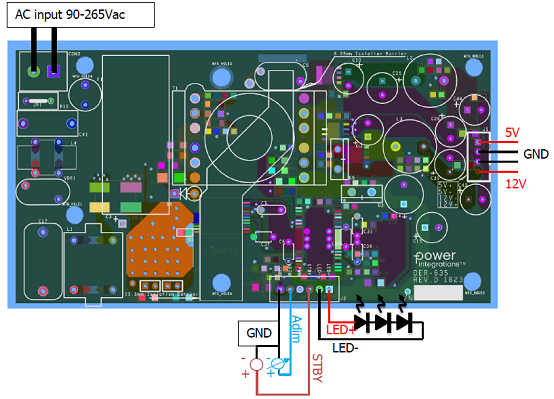Click the third LED diode symbol

click(403, 322)
